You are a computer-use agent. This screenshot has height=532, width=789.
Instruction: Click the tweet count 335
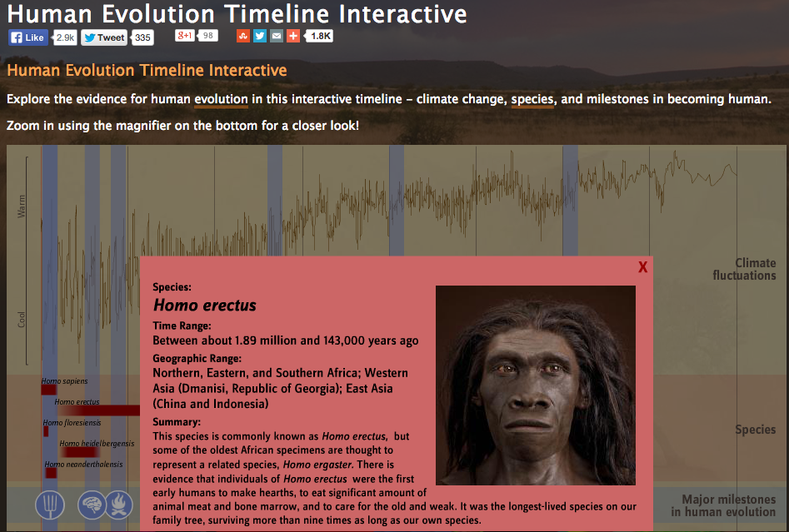[x=143, y=37]
